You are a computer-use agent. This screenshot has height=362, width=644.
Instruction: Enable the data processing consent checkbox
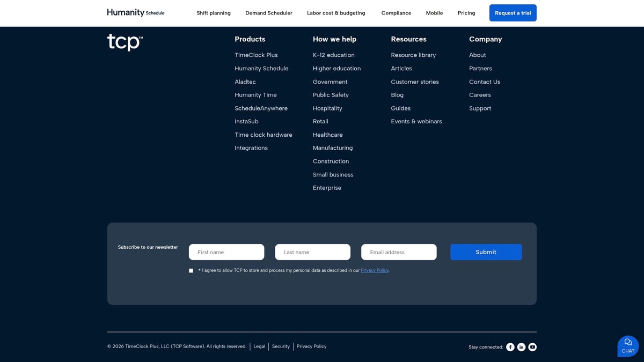pos(191,270)
